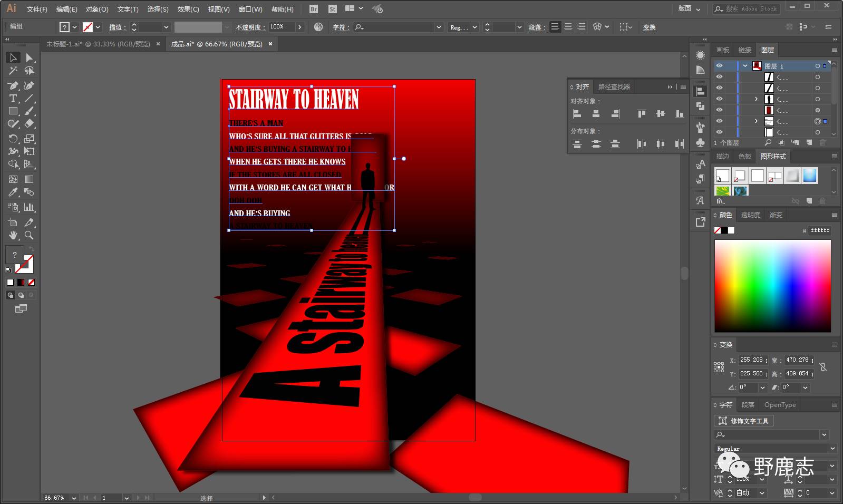This screenshot has height=504, width=843.
Task: Select the Direct Selection tool
Action: coord(30,57)
